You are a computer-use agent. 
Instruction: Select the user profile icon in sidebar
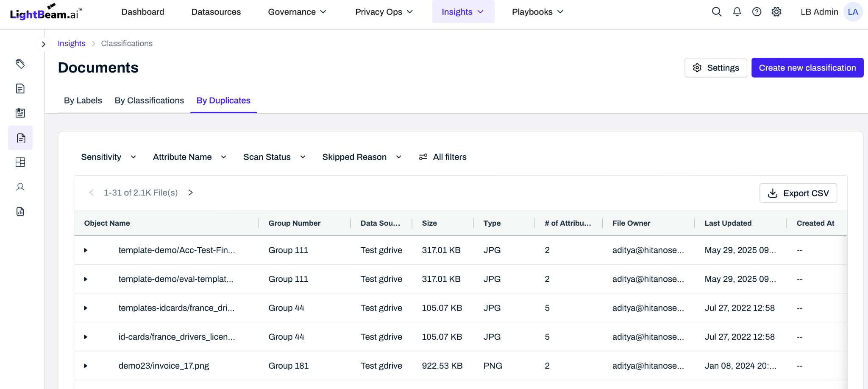pyautogui.click(x=20, y=187)
